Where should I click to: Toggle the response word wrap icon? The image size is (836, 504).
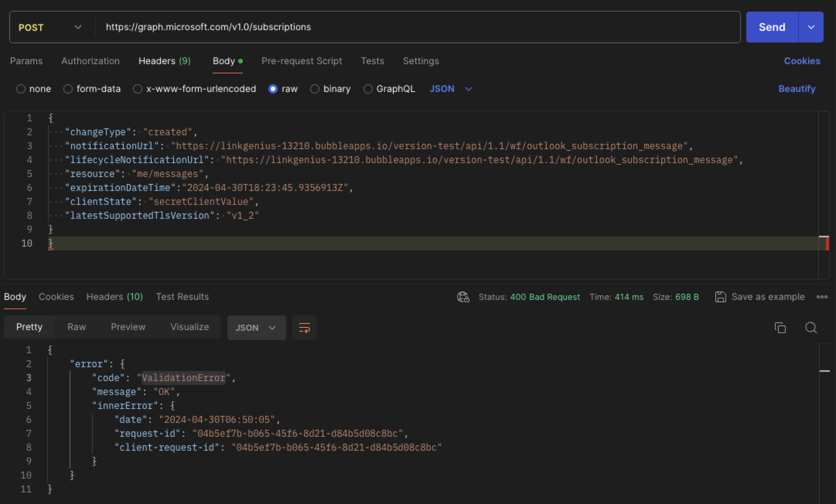pos(304,328)
